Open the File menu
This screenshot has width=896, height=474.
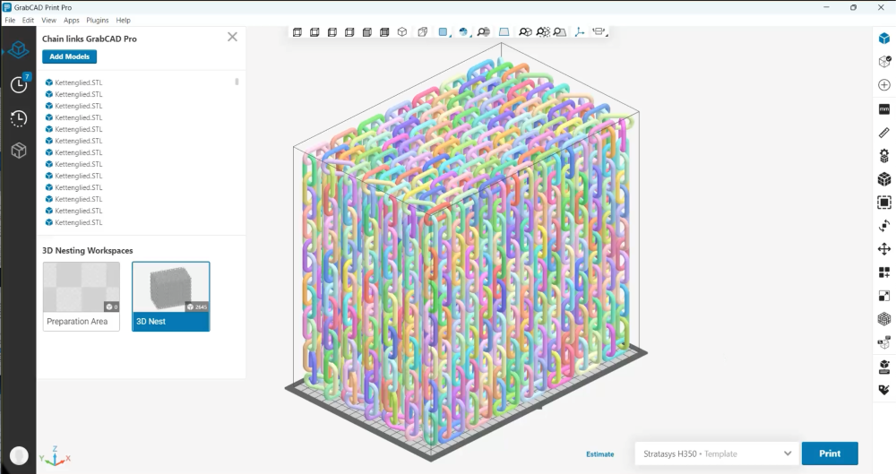point(10,20)
